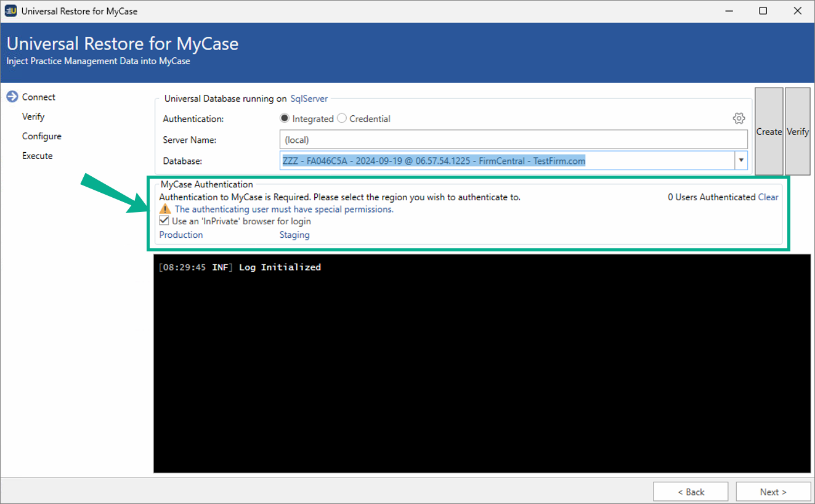Expand the Database dropdown arrow

tap(740, 161)
